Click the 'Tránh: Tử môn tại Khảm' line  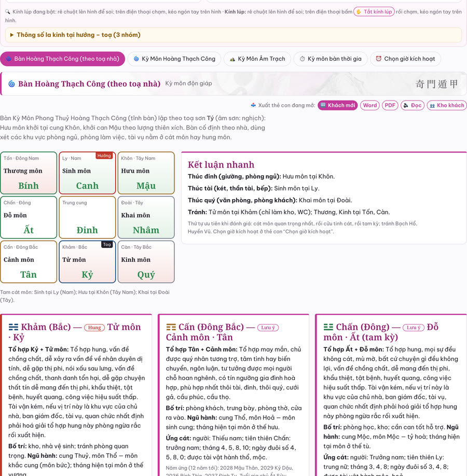(x=289, y=212)
